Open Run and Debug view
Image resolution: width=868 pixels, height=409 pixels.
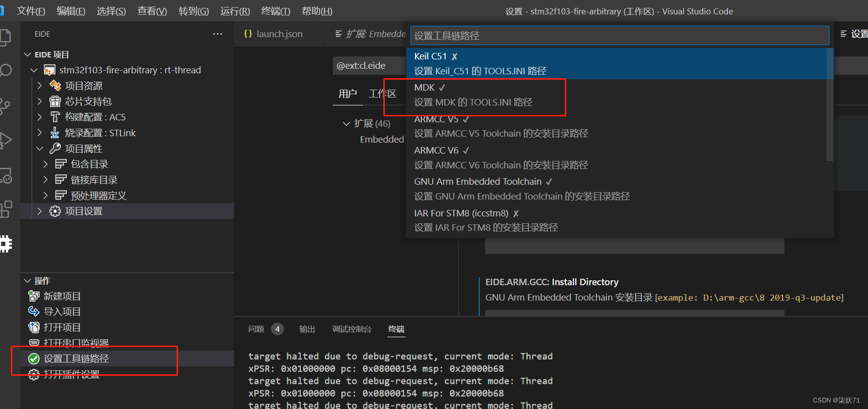click(x=5, y=141)
